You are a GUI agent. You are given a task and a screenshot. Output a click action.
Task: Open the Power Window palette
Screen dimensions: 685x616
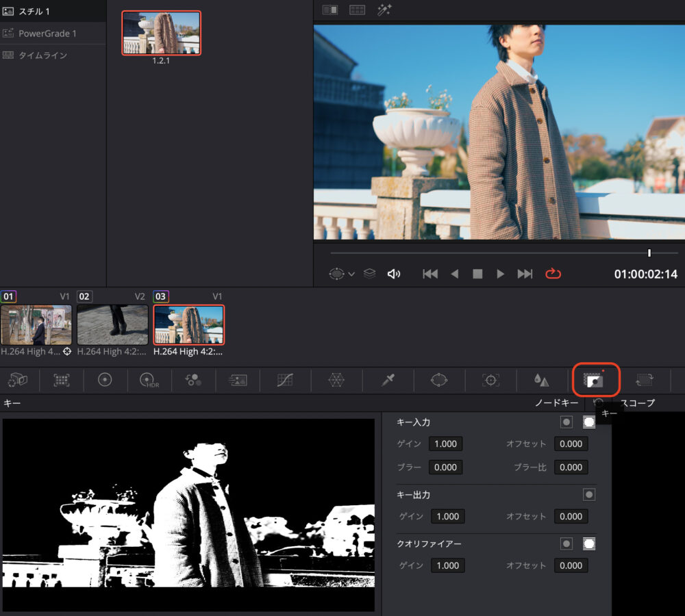(438, 380)
